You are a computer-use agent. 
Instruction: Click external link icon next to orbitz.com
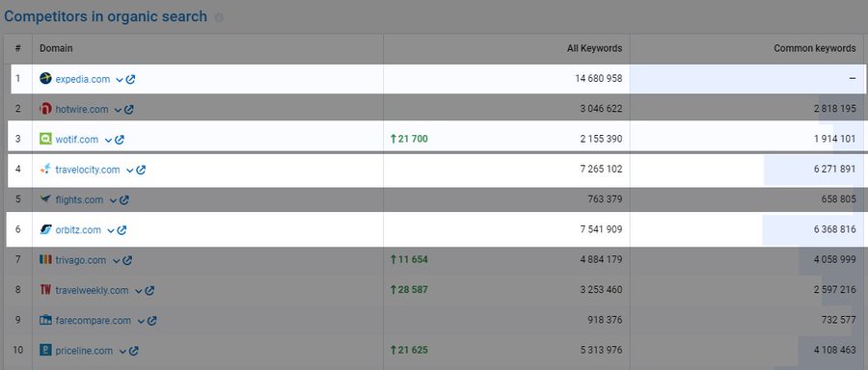click(122, 230)
